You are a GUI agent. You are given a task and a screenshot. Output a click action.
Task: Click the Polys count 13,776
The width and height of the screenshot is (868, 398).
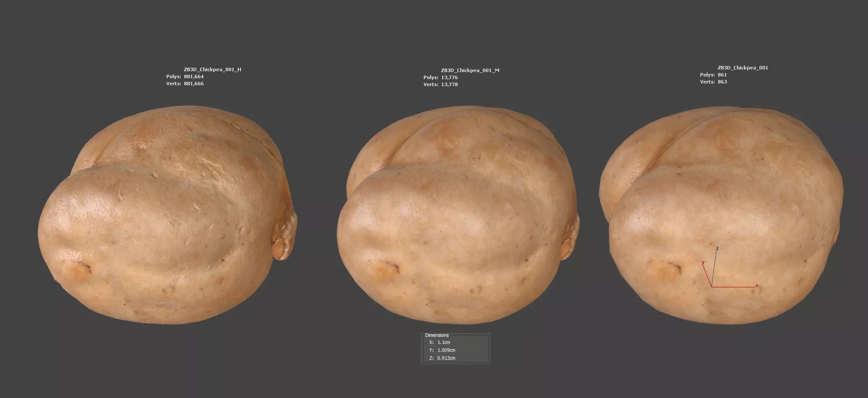pyautogui.click(x=449, y=77)
